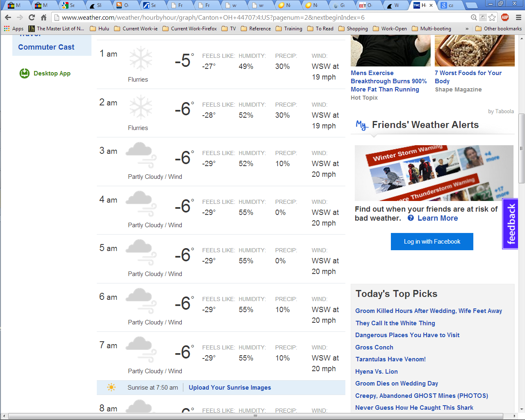
Task: Open Mens Exercise Breakthrough ad link
Action: 388,81
